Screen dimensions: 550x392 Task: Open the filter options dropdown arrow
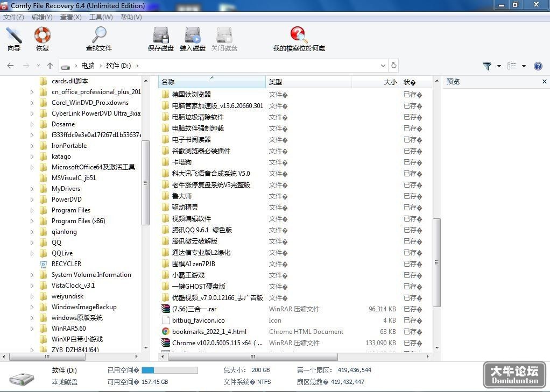coord(499,66)
